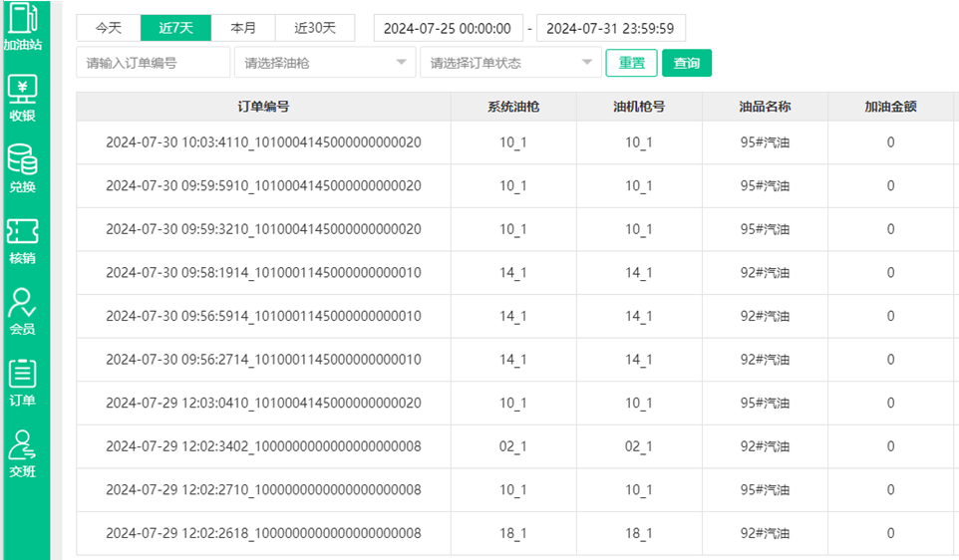Expand the 请选择油枪 dropdown
Viewport: 959px width, 560px height.
[324, 63]
